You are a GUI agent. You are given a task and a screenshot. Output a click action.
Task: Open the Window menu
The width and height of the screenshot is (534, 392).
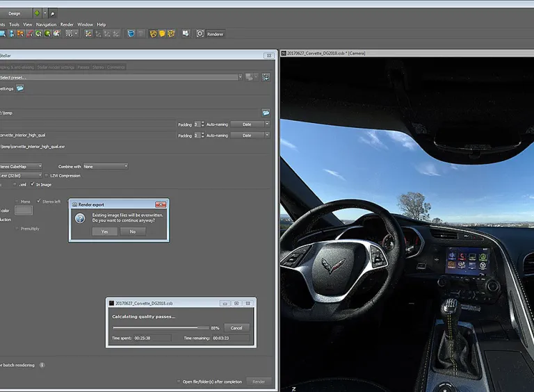(x=85, y=24)
